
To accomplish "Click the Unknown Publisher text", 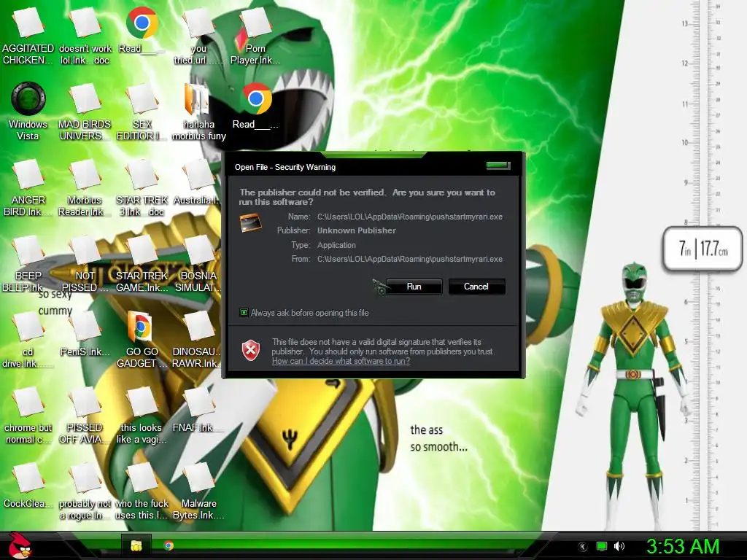I will [x=356, y=230].
